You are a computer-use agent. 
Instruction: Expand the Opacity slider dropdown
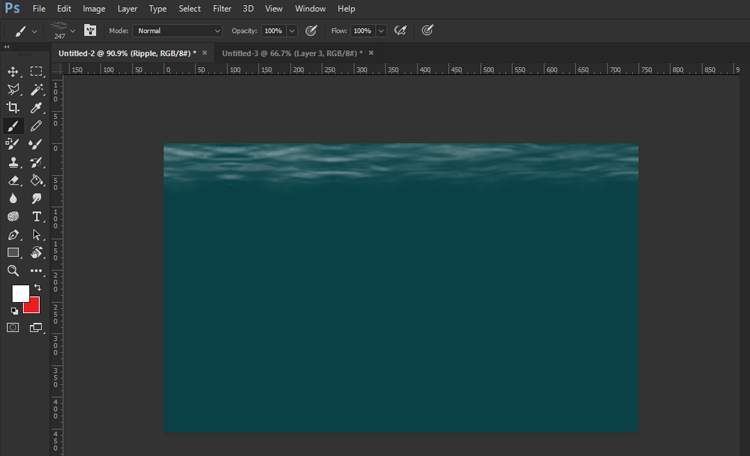pos(292,31)
